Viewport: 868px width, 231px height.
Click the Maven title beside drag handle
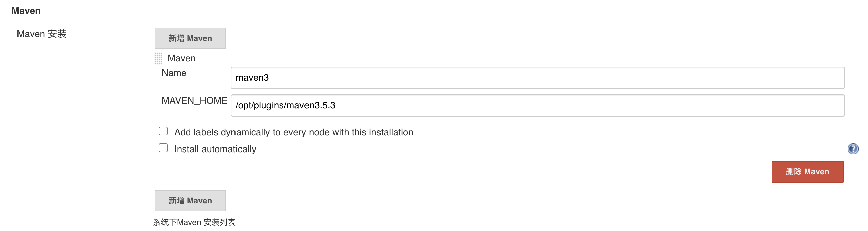point(181,58)
